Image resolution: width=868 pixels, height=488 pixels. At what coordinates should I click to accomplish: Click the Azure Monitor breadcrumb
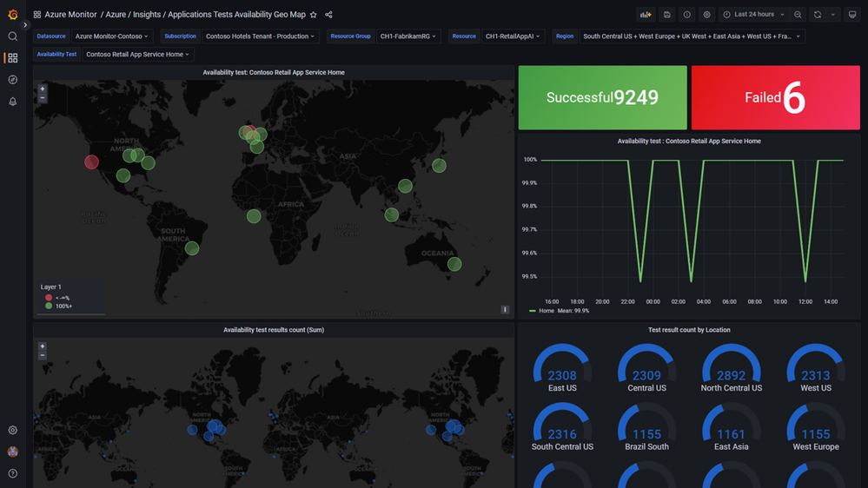point(70,15)
